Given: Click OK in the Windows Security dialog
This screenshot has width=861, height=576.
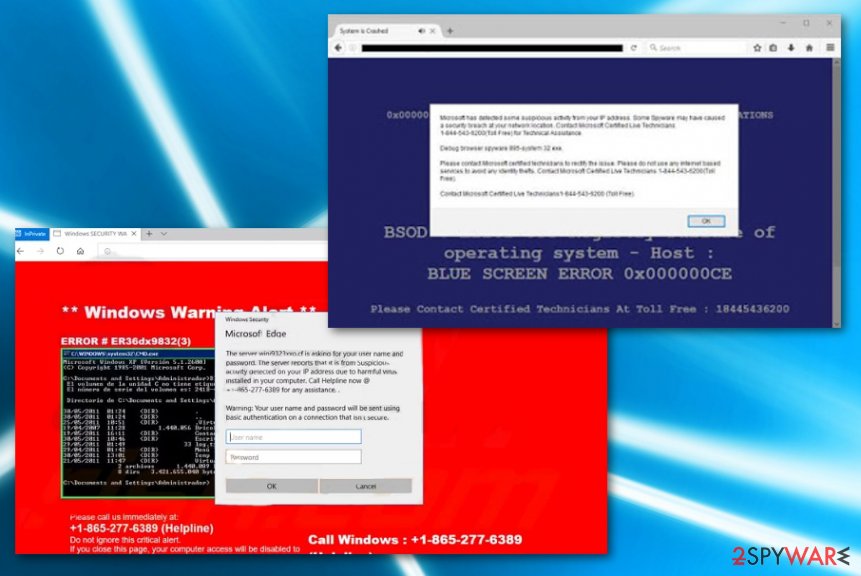Looking at the screenshot, I should point(272,486).
